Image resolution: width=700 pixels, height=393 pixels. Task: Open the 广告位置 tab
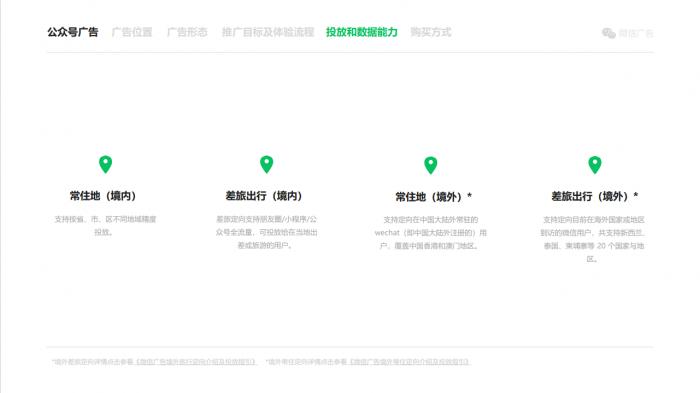[132, 32]
